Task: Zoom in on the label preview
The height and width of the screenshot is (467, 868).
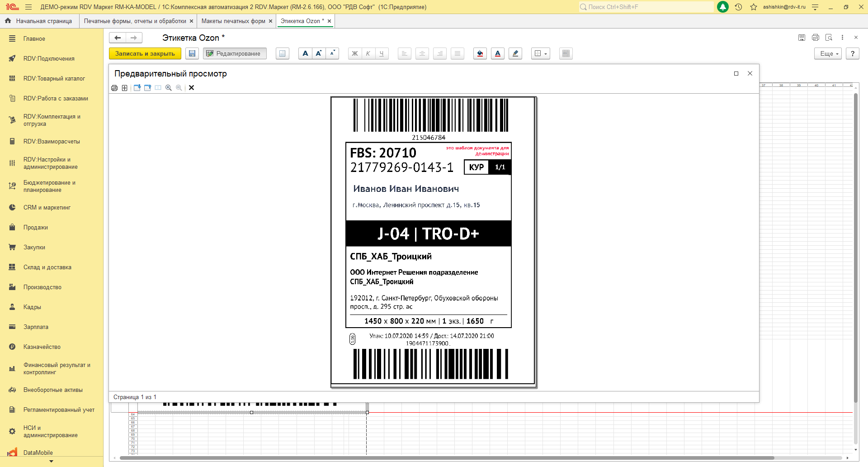Action: coord(169,88)
